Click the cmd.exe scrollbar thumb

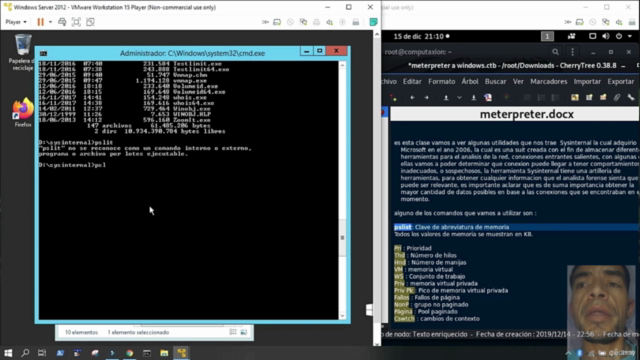coord(342,238)
